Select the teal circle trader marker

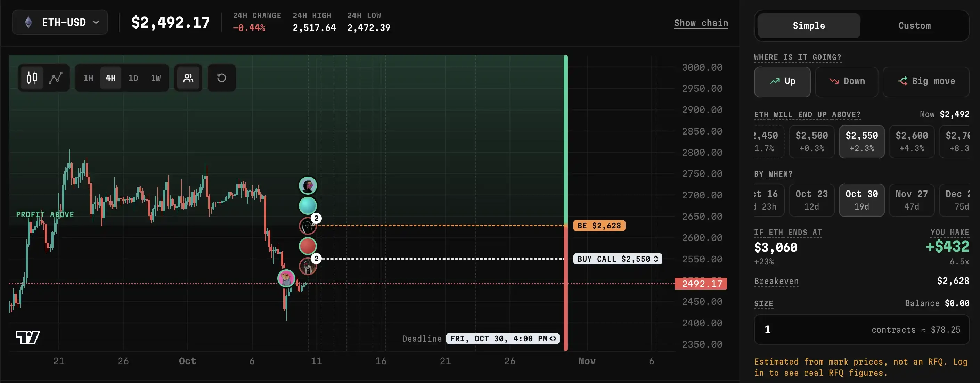click(308, 206)
